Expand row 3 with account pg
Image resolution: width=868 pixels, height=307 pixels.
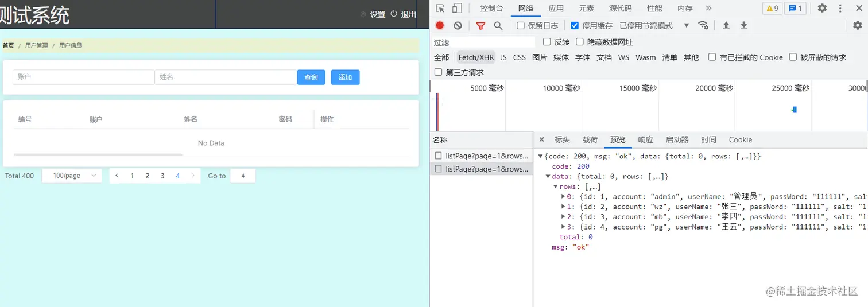tap(563, 227)
